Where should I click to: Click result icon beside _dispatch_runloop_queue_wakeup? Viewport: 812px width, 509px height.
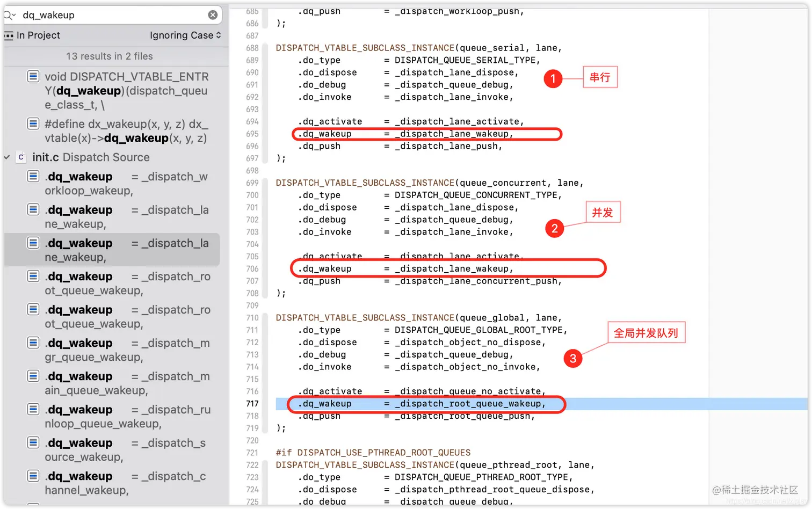pos(33,409)
